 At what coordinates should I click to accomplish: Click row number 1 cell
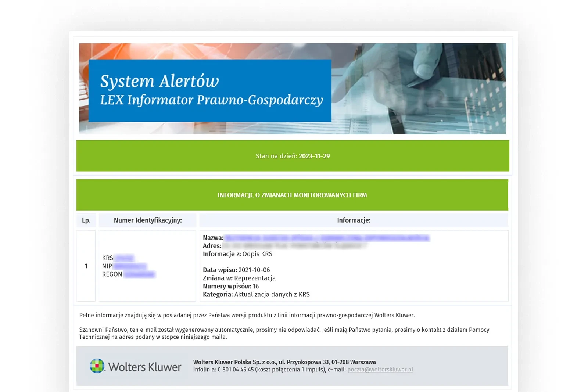pyautogui.click(x=86, y=266)
